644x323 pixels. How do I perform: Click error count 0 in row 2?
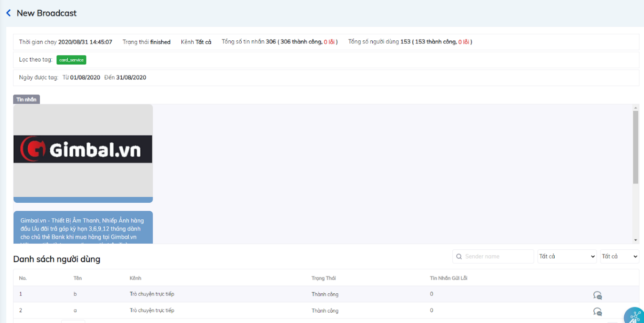[432, 310]
